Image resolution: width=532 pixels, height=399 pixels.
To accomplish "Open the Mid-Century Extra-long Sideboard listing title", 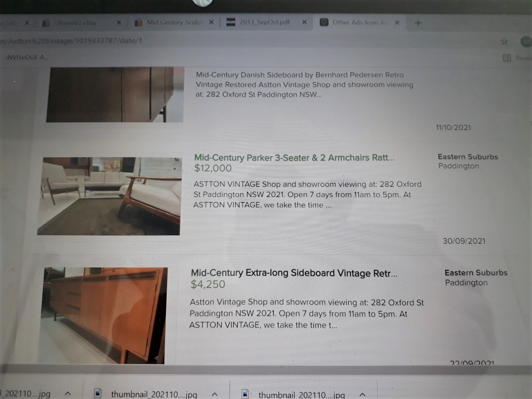I will [x=293, y=273].
